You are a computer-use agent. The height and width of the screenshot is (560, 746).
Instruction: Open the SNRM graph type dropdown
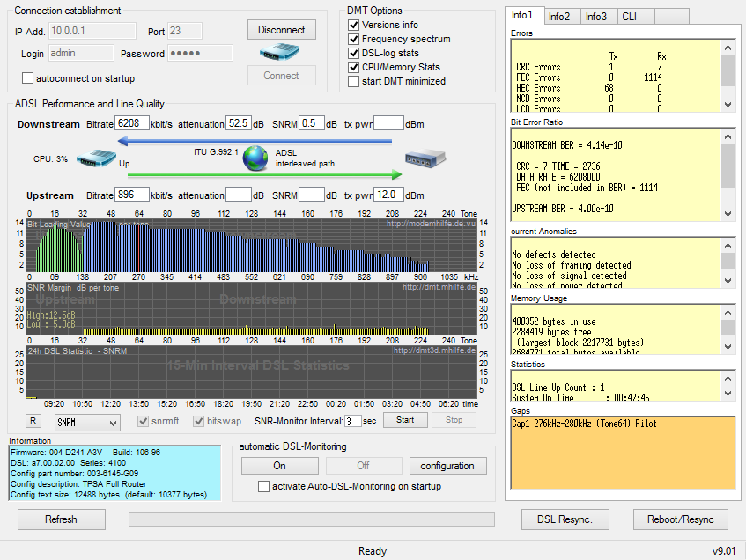[x=86, y=424]
